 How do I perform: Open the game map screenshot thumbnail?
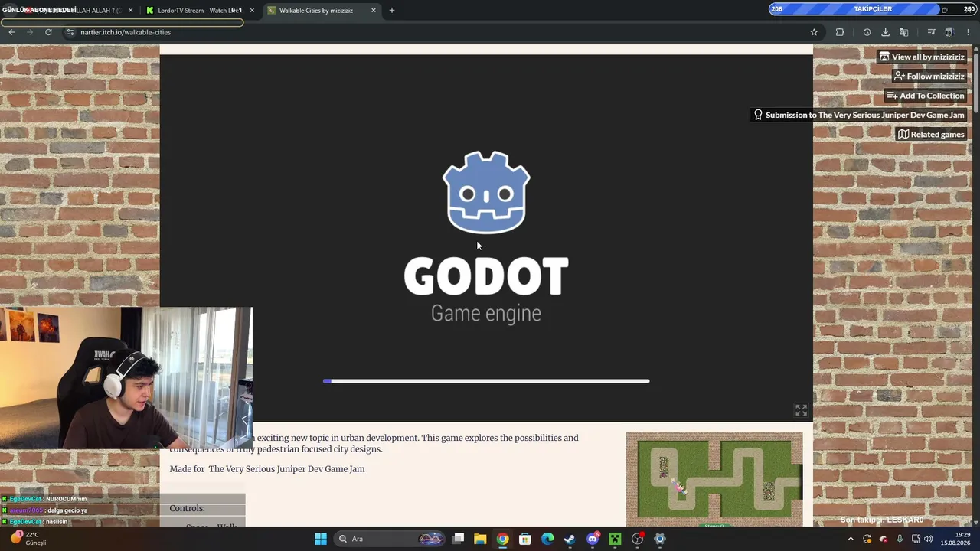(714, 479)
